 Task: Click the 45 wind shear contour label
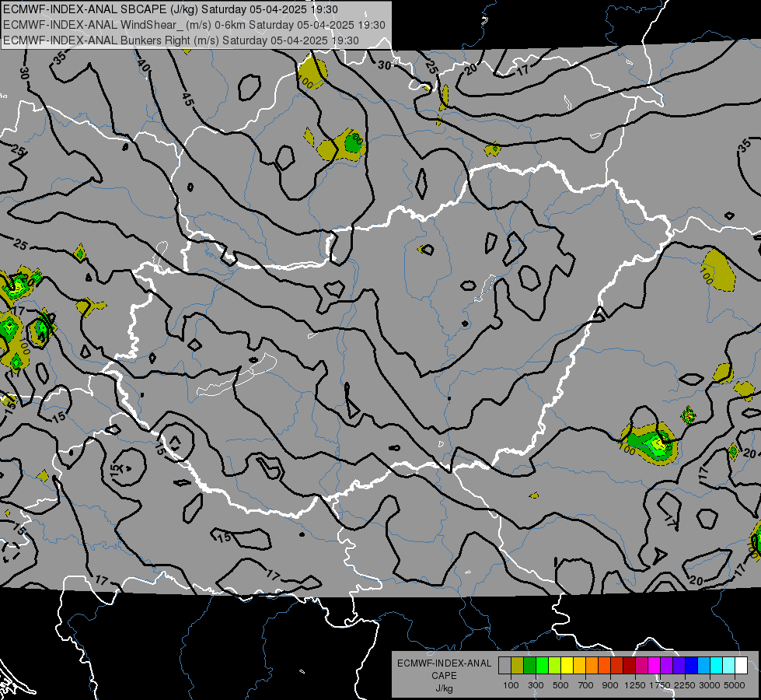[188, 99]
